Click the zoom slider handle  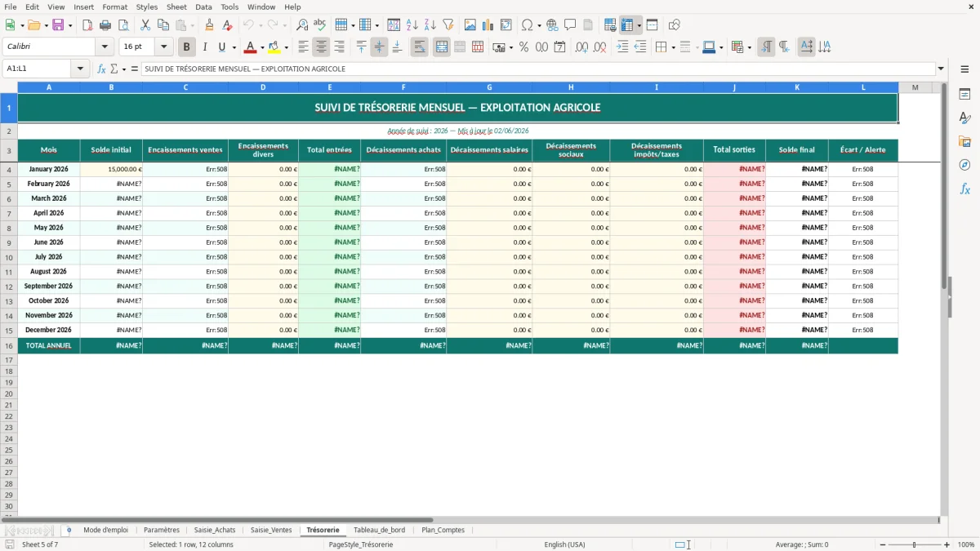[x=915, y=544]
